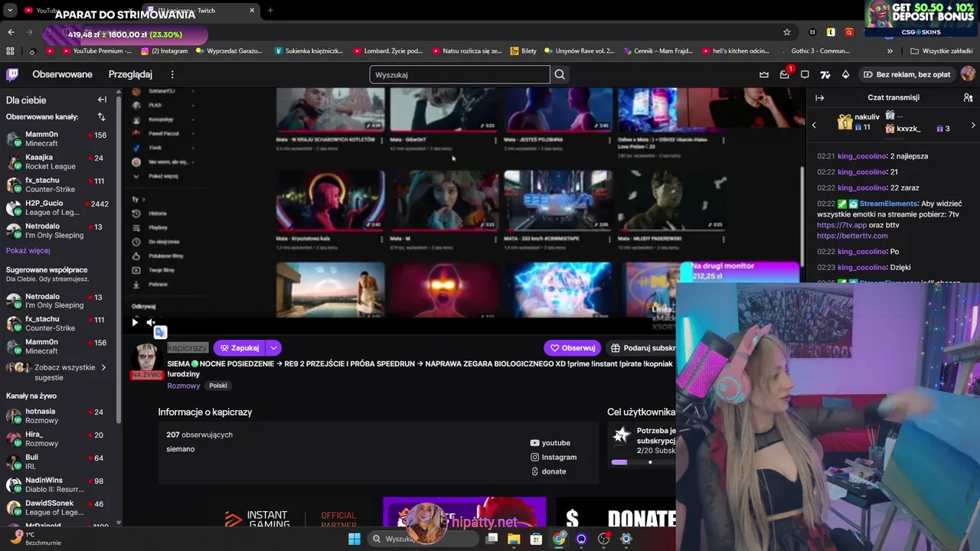Click the Windows taskbar search box

click(423, 539)
